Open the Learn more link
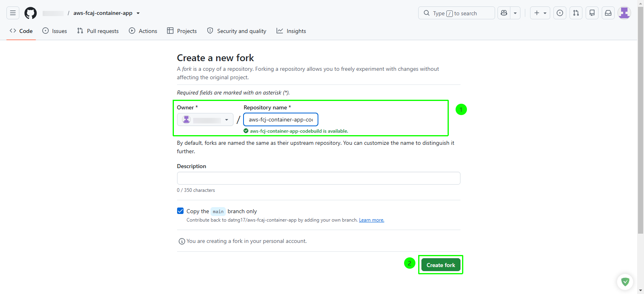The height and width of the screenshot is (294, 644). coord(372,220)
